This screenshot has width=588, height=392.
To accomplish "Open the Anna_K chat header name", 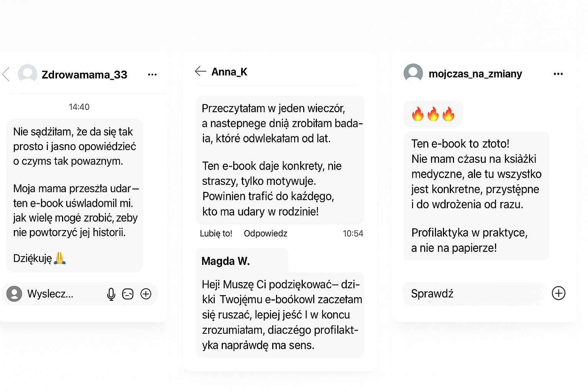I will 229,72.
